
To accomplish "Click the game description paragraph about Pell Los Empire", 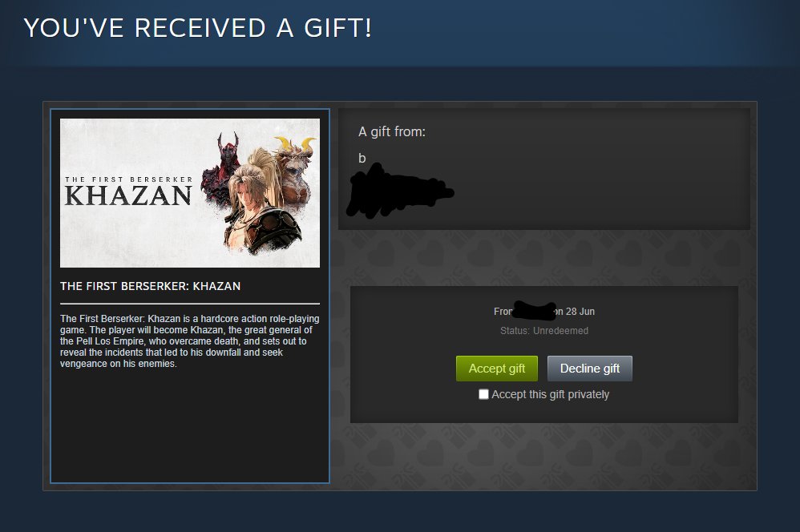I will [190, 341].
